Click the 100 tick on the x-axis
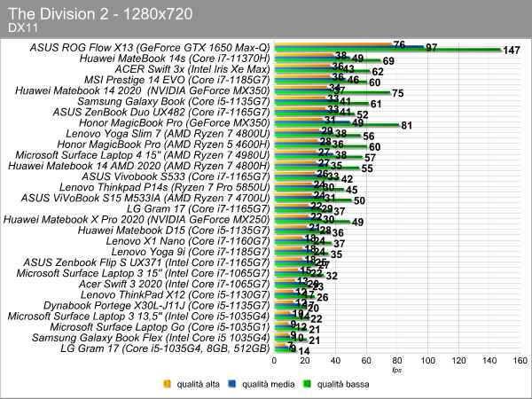532x399 pixels. tap(428, 361)
